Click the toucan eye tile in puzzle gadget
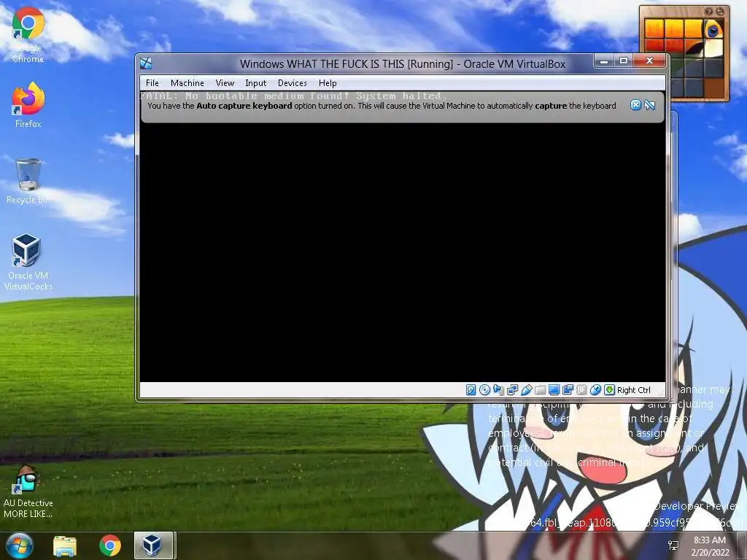 (x=713, y=29)
